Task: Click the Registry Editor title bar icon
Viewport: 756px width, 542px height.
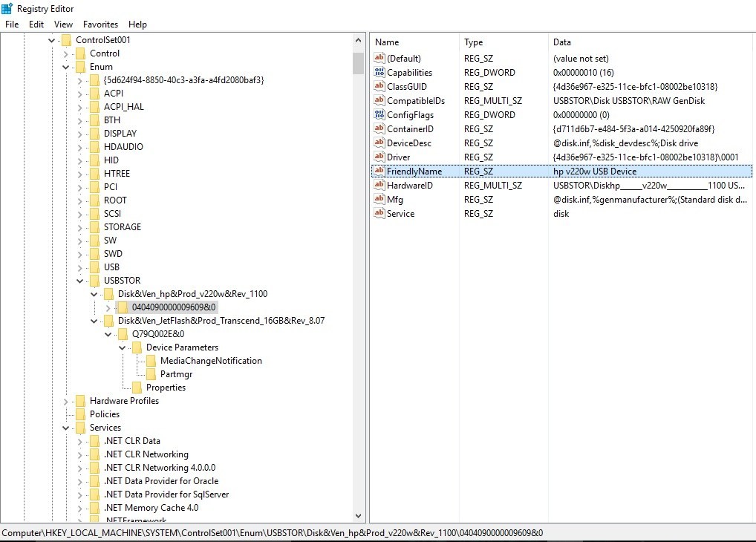Action: pyautogui.click(x=7, y=8)
